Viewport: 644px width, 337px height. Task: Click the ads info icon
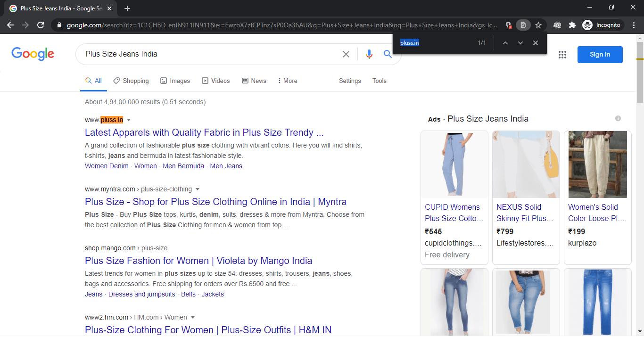point(618,118)
